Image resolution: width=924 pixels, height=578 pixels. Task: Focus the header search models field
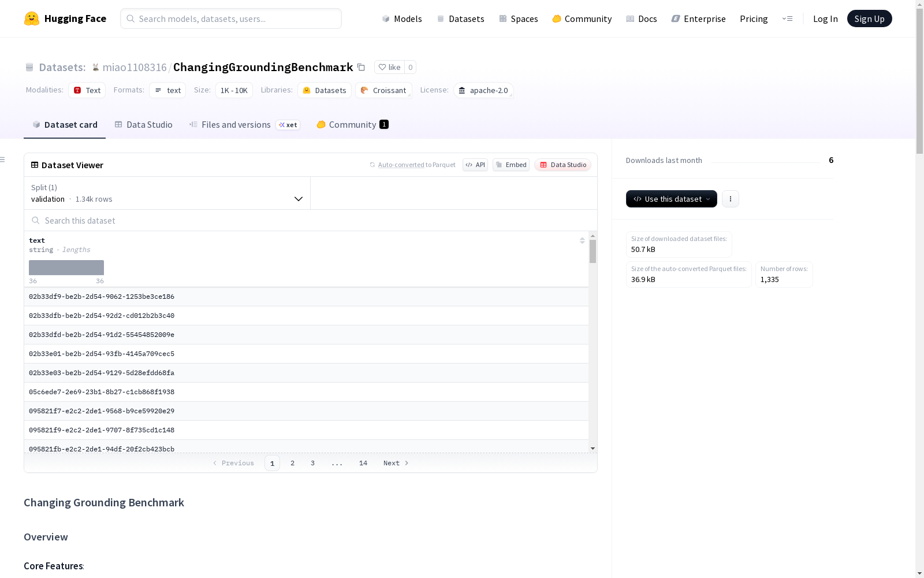pyautogui.click(x=231, y=18)
